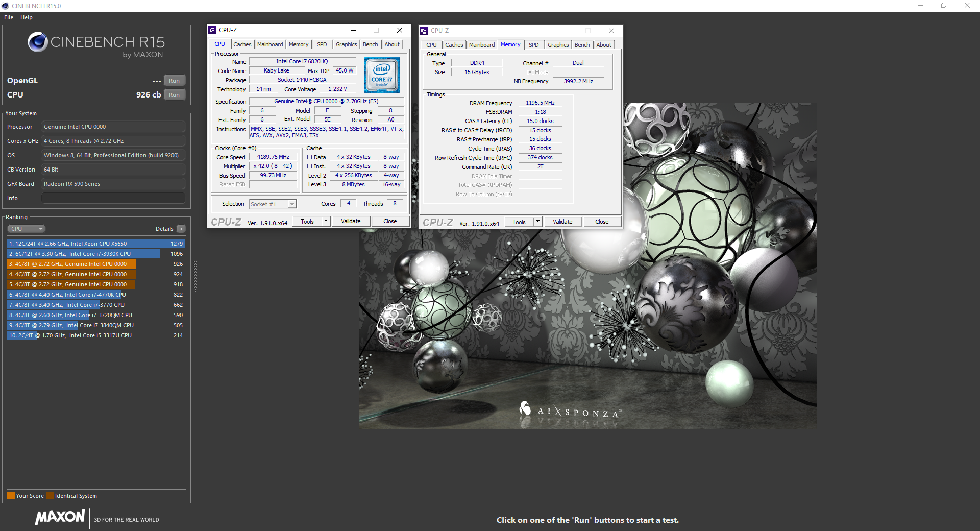Click the GFX Board value Radeon RX 590 Series
The width and height of the screenshot is (980, 531).
113,184
